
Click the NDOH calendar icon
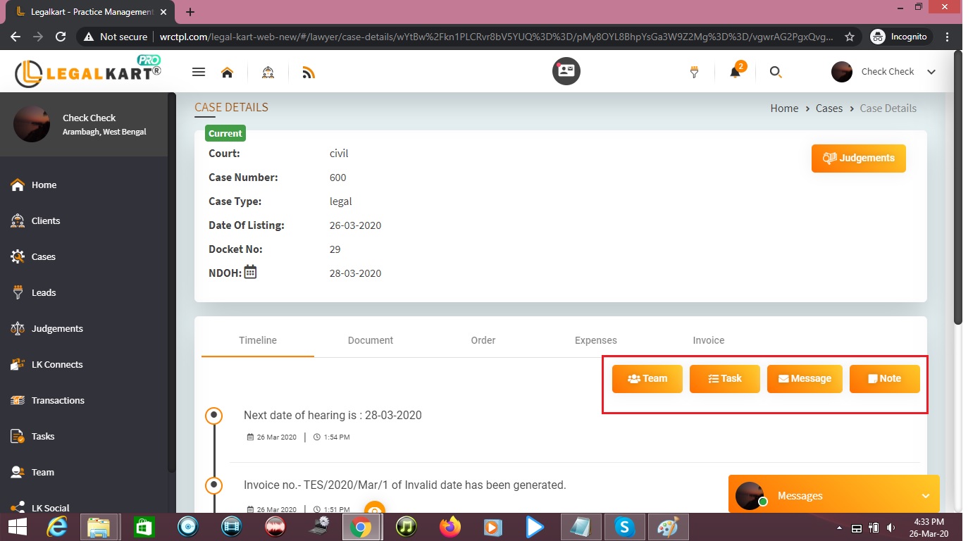[250, 272]
